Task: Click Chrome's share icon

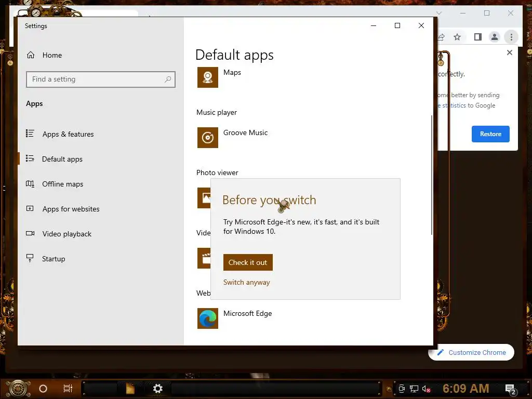Action: (x=441, y=37)
